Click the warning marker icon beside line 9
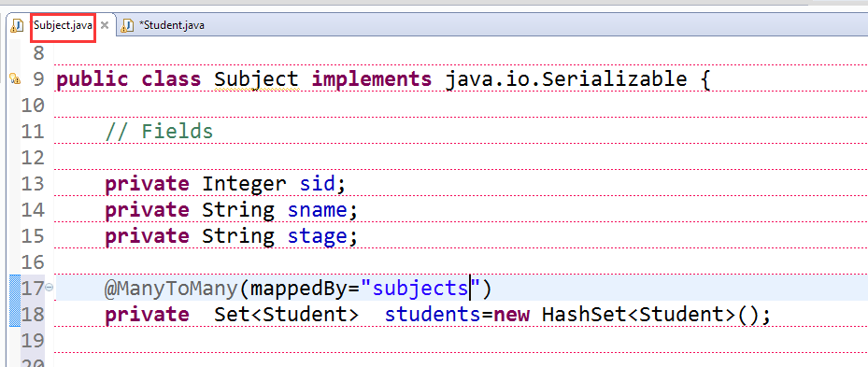868x367 pixels. [15, 79]
